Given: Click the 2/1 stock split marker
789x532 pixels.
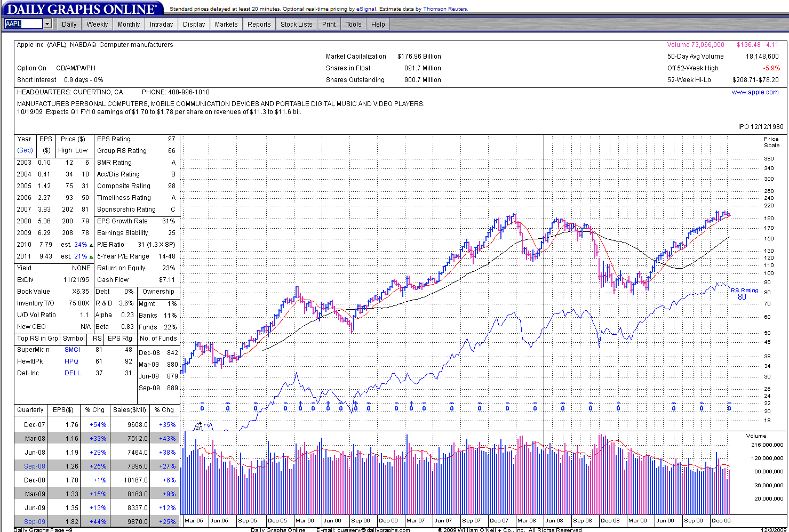Looking at the screenshot, I should [198, 426].
